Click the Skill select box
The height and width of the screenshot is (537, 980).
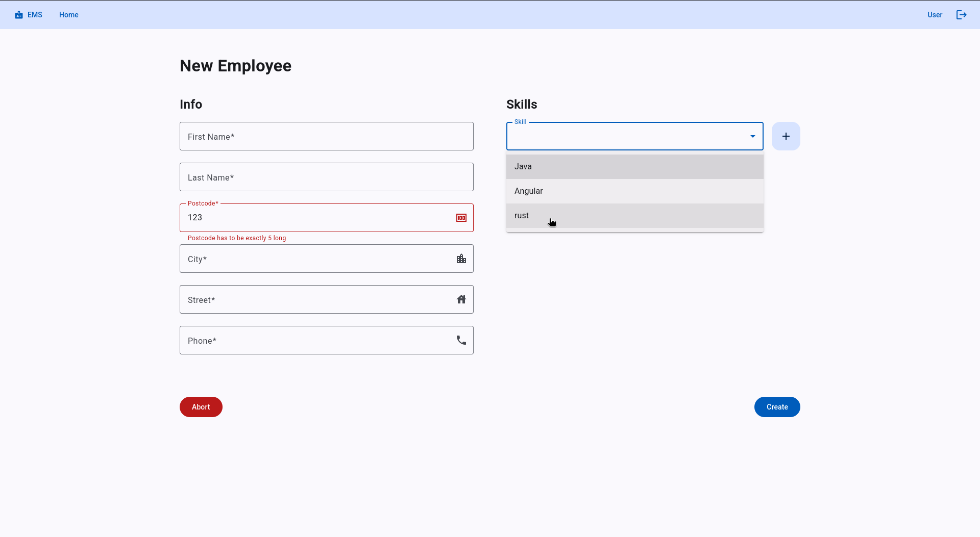coord(635,136)
